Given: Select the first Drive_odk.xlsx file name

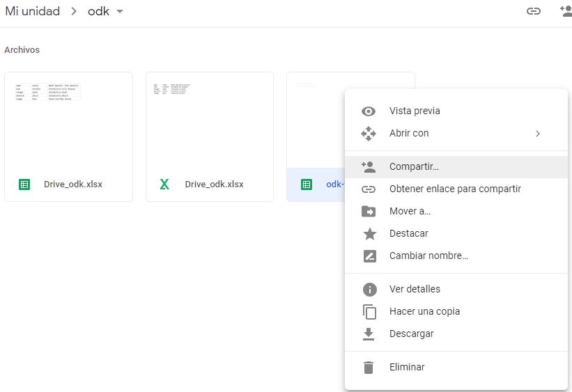Looking at the screenshot, I should tap(73, 185).
